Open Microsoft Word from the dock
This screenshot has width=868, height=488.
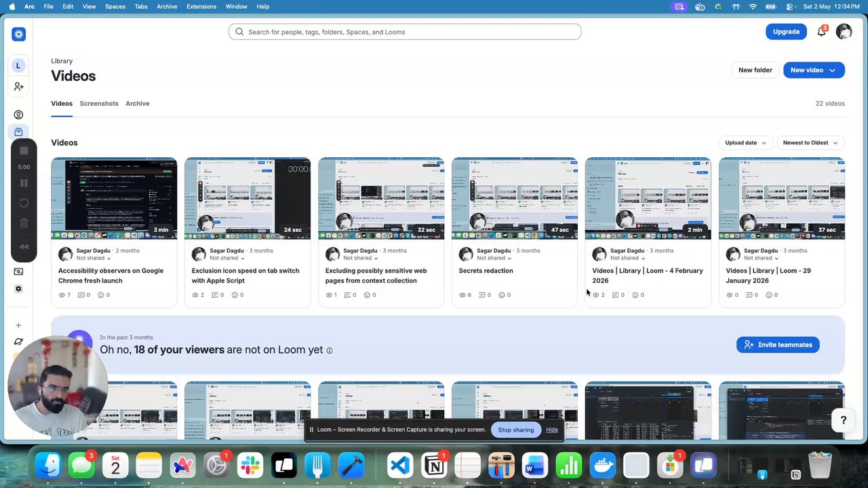pyautogui.click(x=535, y=466)
